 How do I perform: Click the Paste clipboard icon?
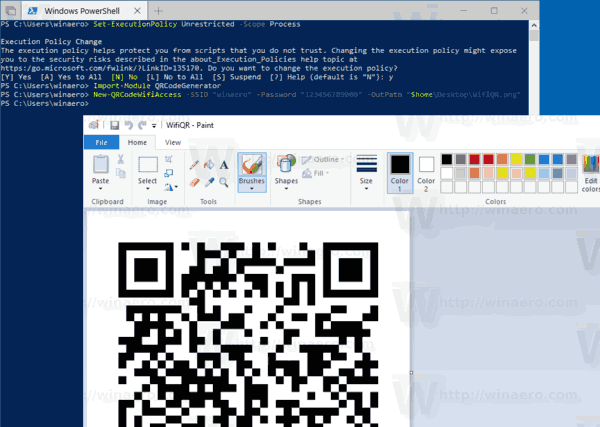(101, 165)
